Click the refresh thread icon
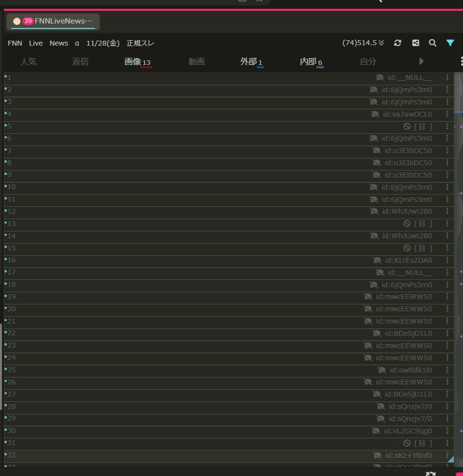This screenshot has width=463, height=476. point(397,43)
